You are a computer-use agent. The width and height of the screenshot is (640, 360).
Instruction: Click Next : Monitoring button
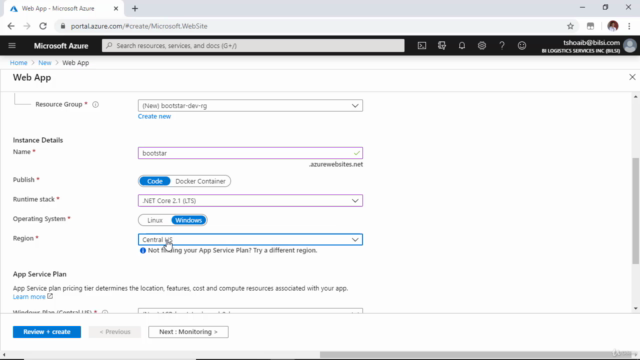188,332
